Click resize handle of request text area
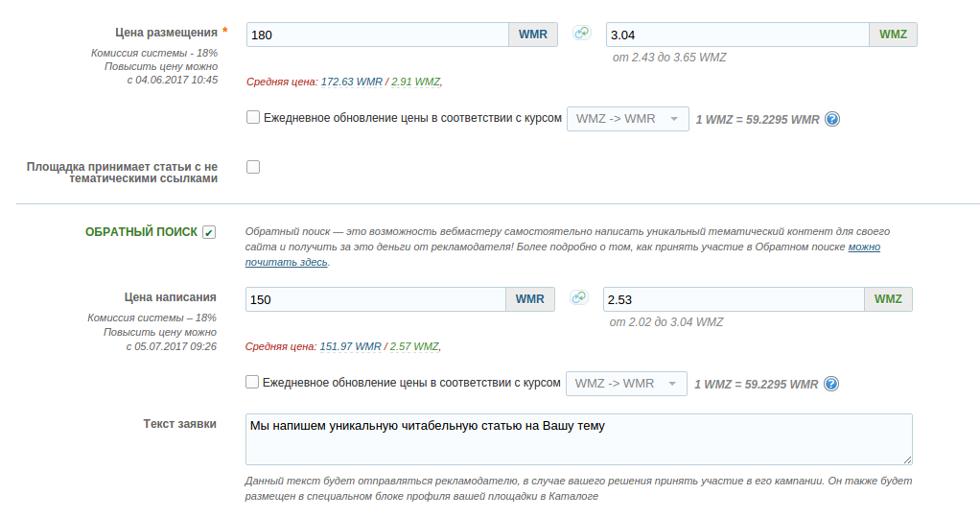Screen dimensions: 980x518 [907, 459]
